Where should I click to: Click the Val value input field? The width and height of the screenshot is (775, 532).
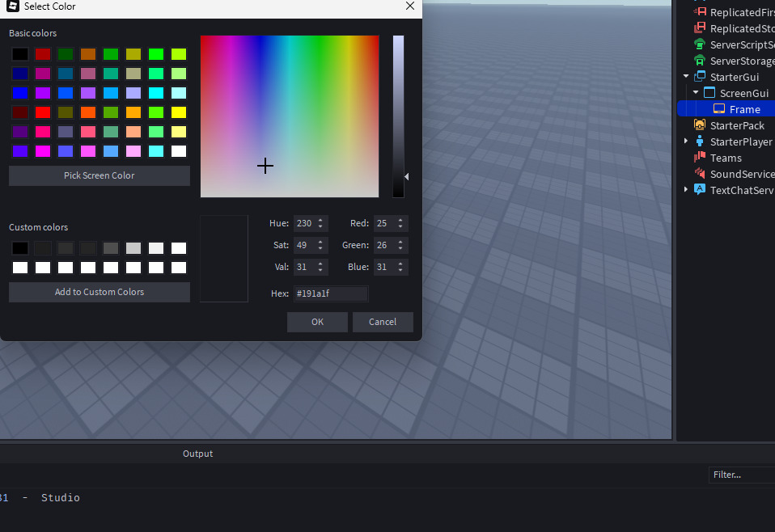304,267
